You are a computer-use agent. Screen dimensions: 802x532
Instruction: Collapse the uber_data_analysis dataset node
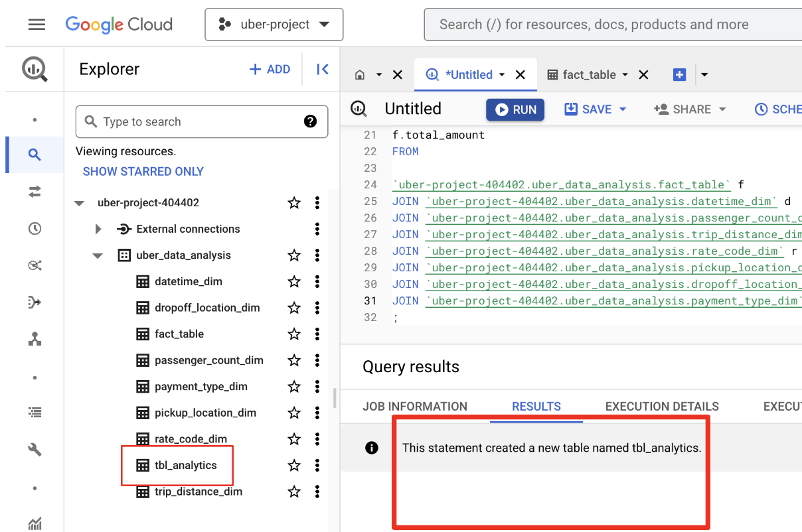[x=98, y=255]
